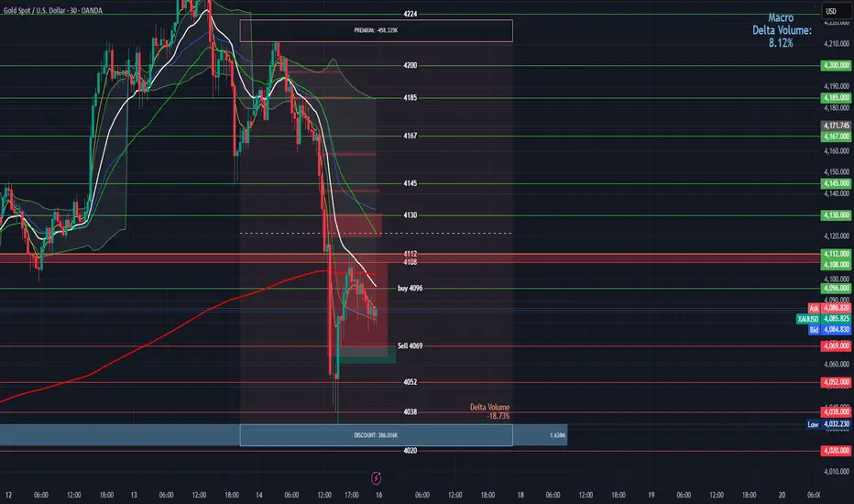
Task: Click the green 4,130.000 axis price tag
Action: point(836,215)
